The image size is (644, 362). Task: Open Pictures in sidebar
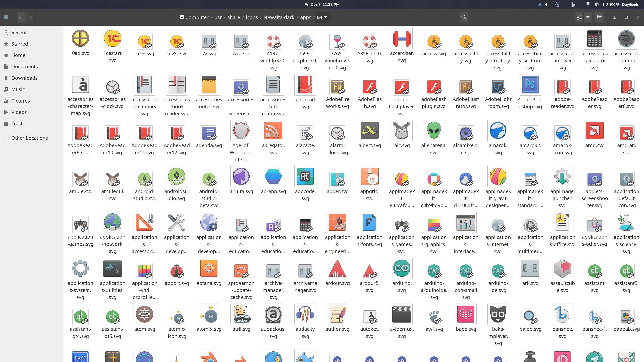[32, 101]
